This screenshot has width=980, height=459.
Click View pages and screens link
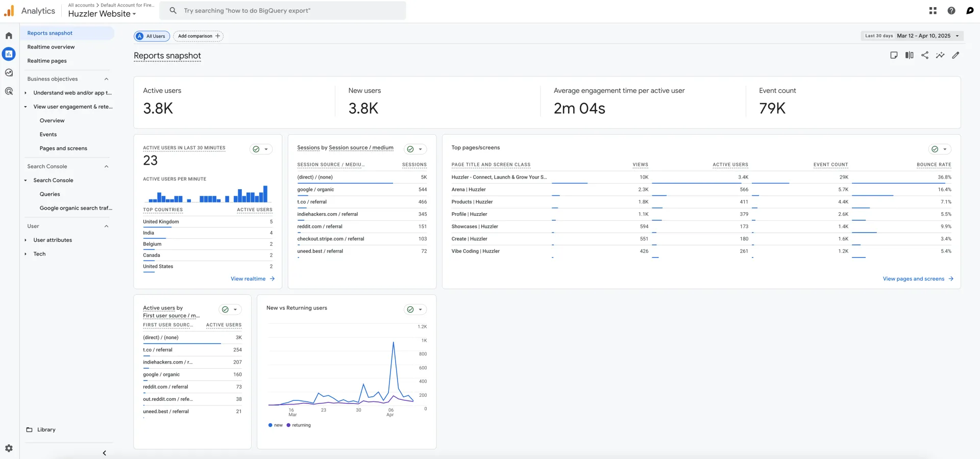click(x=914, y=279)
